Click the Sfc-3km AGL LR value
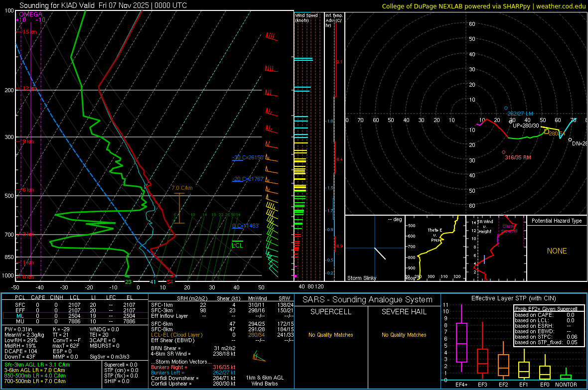 [x=37, y=365]
